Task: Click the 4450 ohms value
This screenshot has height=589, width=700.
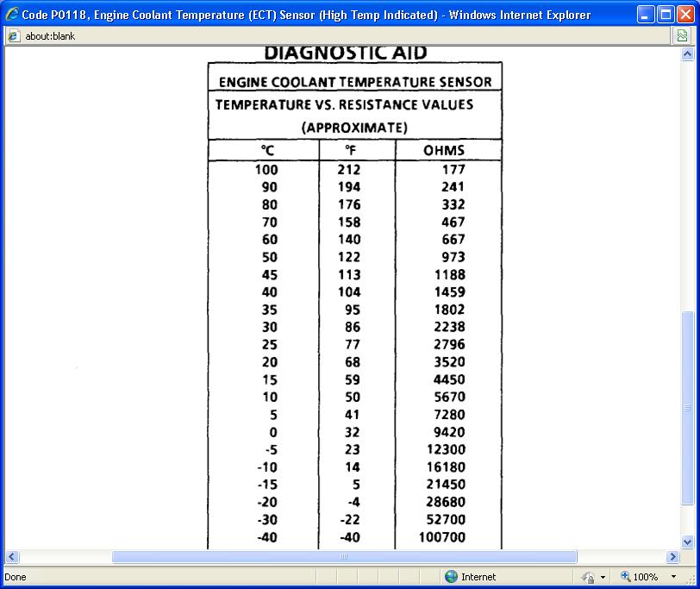Action: click(449, 379)
